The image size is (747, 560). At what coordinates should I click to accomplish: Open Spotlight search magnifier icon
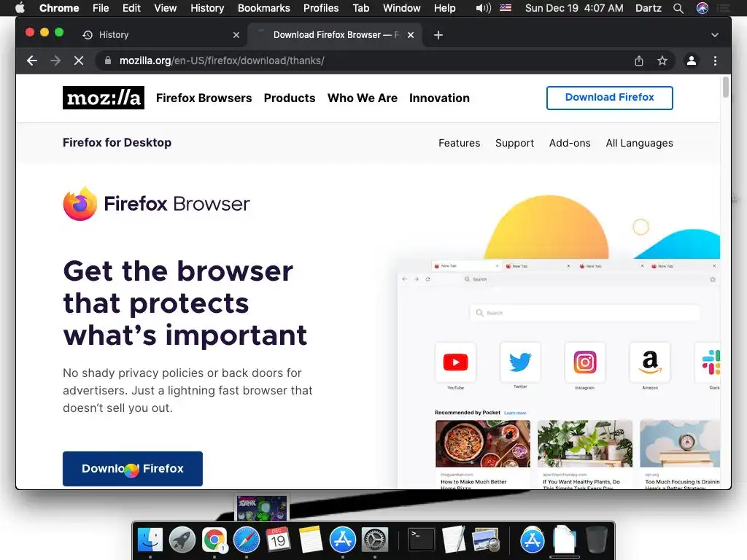click(678, 8)
